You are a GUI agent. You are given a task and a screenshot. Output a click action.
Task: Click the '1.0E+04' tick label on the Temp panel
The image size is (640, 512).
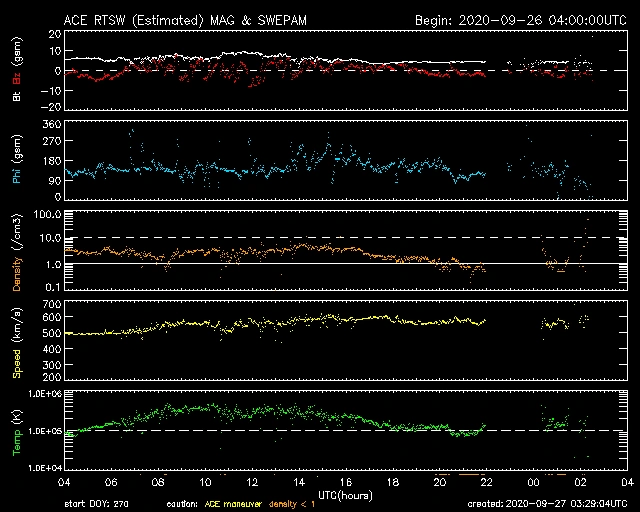click(45, 468)
